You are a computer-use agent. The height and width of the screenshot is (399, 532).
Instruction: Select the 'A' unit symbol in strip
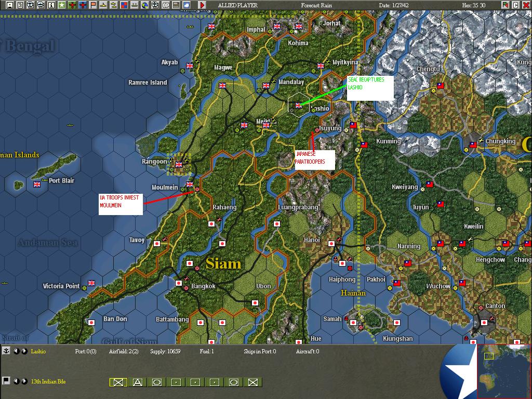[137, 382]
